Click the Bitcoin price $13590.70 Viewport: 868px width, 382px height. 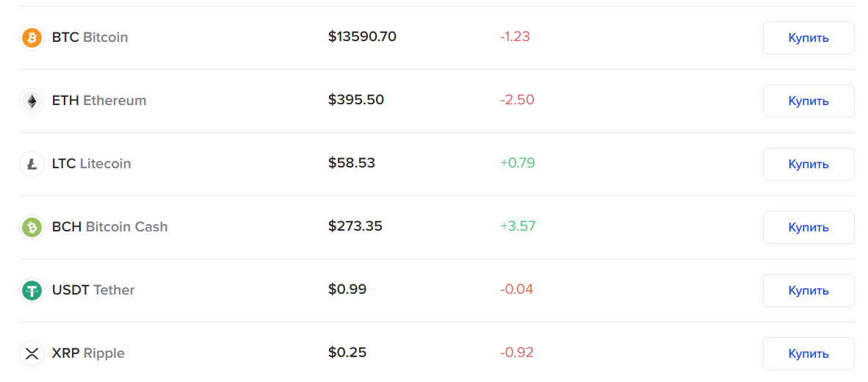point(362,37)
